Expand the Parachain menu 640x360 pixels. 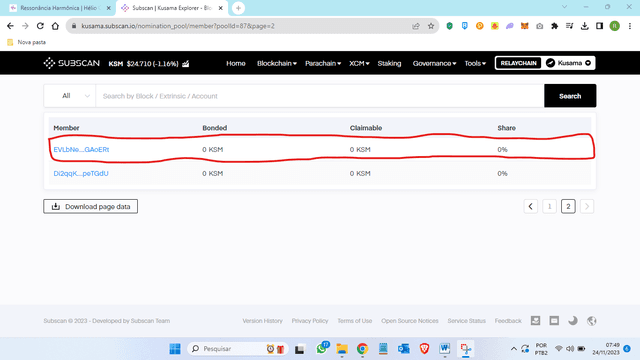323,63
